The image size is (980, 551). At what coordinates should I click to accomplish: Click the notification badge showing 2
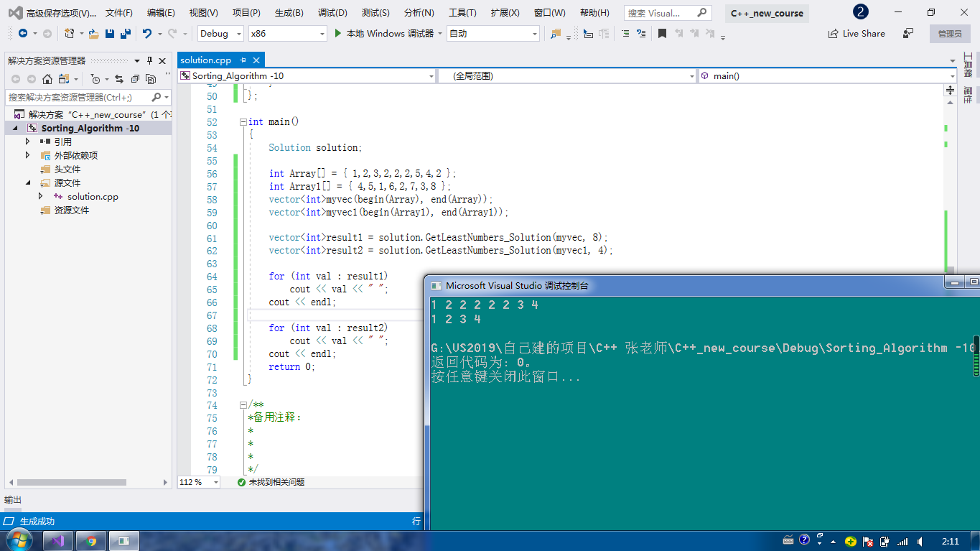click(x=860, y=12)
